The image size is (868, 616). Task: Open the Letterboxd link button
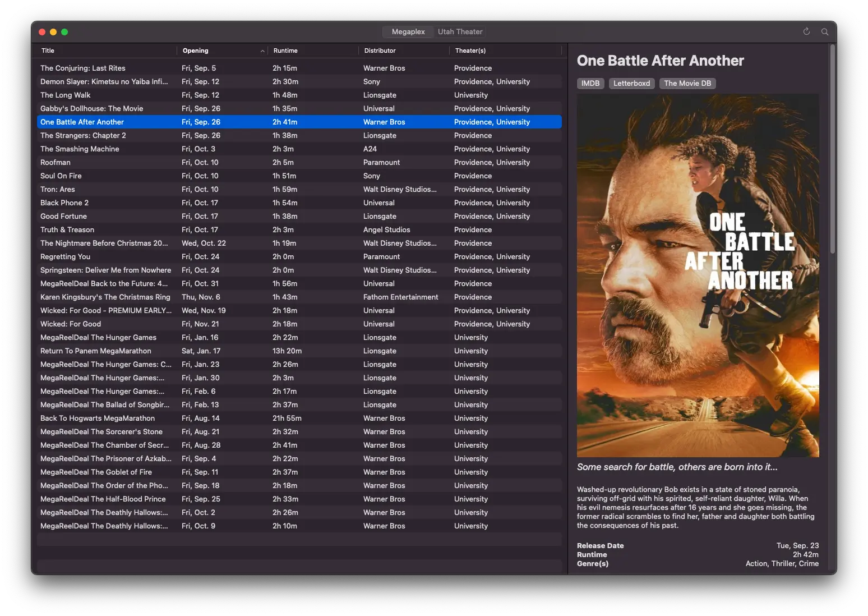[x=631, y=83]
